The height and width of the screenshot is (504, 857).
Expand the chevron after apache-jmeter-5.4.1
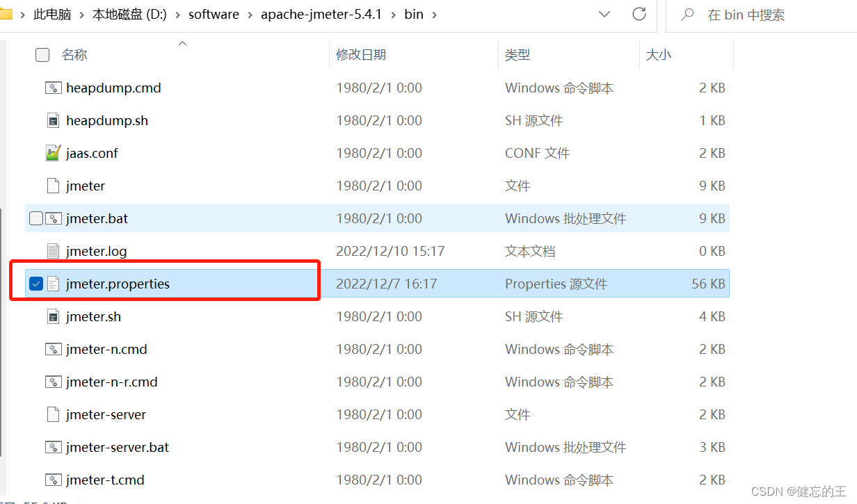point(393,14)
